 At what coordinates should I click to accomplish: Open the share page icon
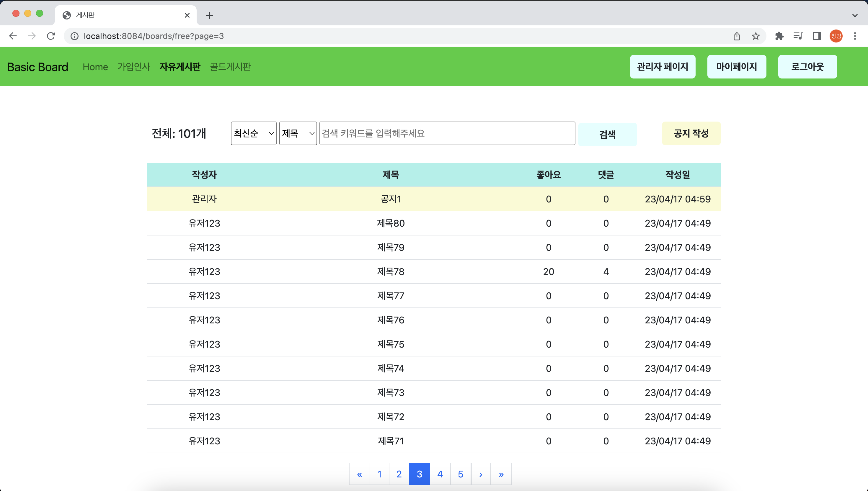737,36
